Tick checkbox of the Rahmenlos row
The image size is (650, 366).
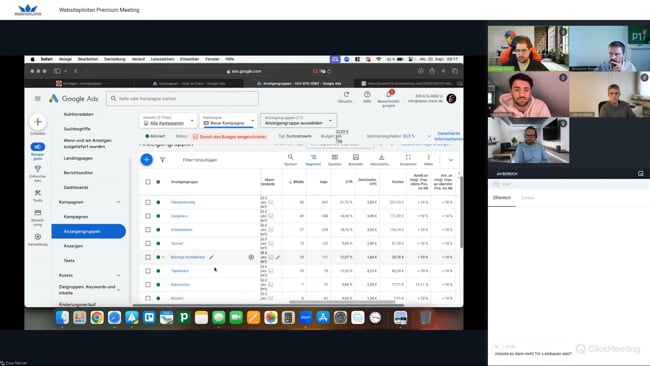(148, 284)
